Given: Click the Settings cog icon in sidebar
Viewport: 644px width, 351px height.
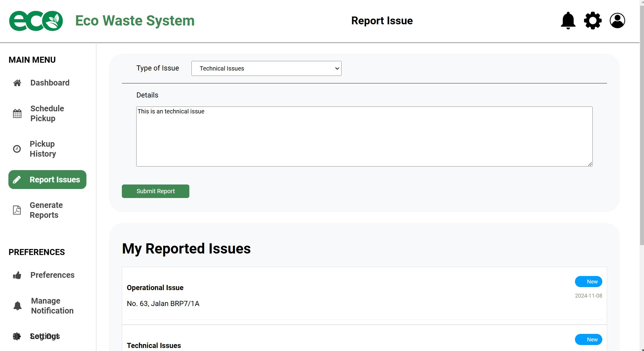Looking at the screenshot, I should click(17, 336).
